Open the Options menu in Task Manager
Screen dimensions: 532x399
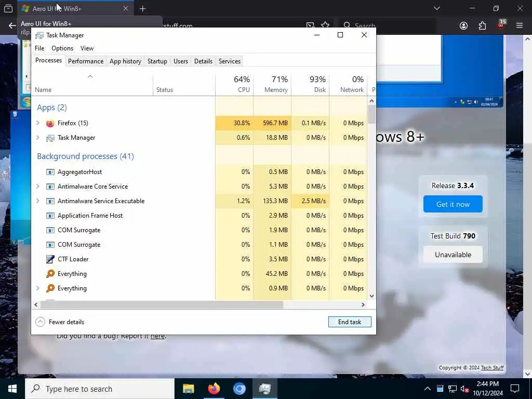tap(62, 48)
